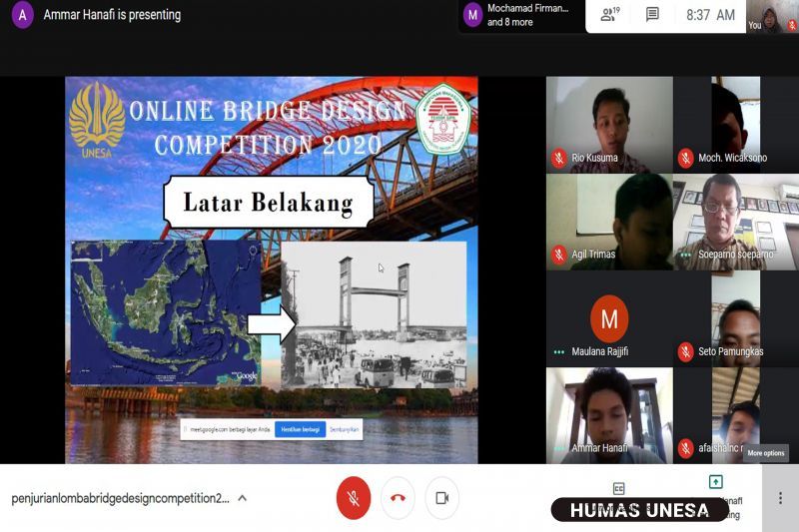This screenshot has width=799, height=532.
Task: Select Moch. Wicaksono's video tile
Action: coord(736,125)
